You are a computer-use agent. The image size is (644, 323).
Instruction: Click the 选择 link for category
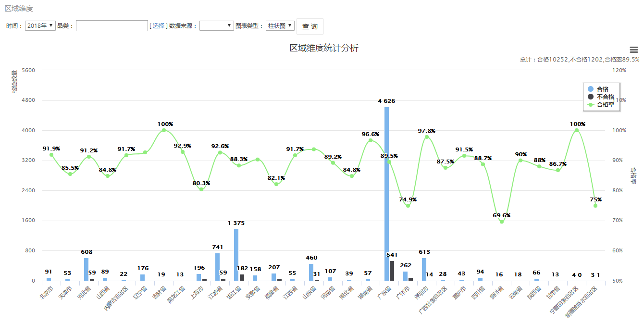(x=159, y=26)
